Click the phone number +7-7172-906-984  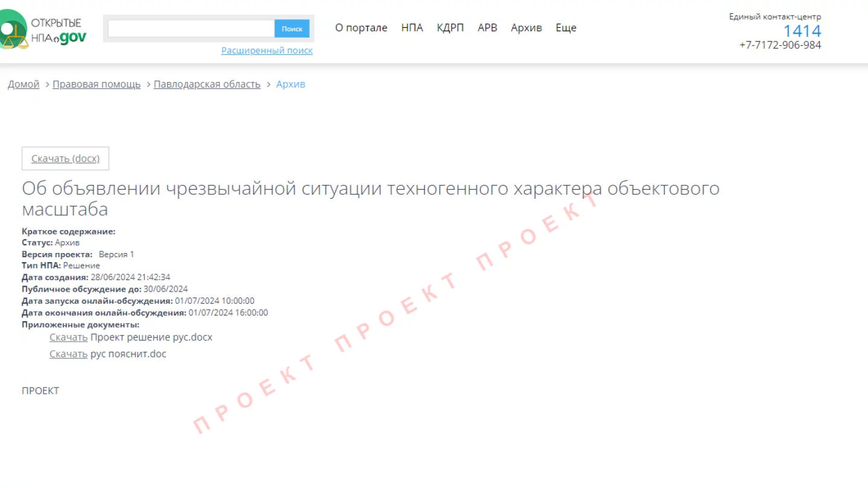780,45
